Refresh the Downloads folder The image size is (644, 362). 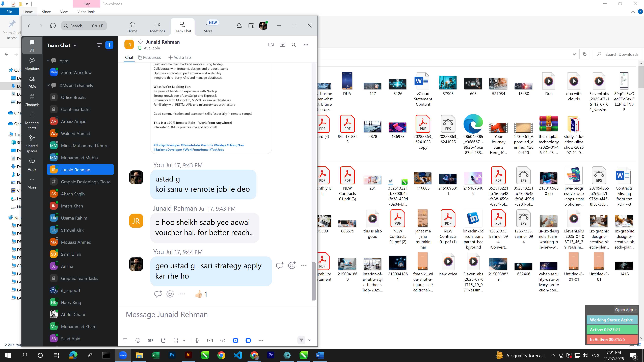[x=585, y=54]
